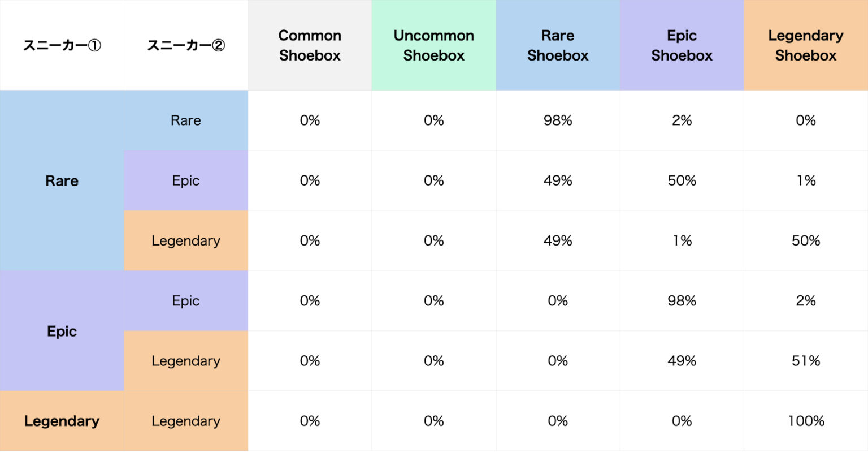Image resolution: width=868 pixels, height=452 pixels.
Task: Select the Rare Shoebox column header
Action: point(558,45)
